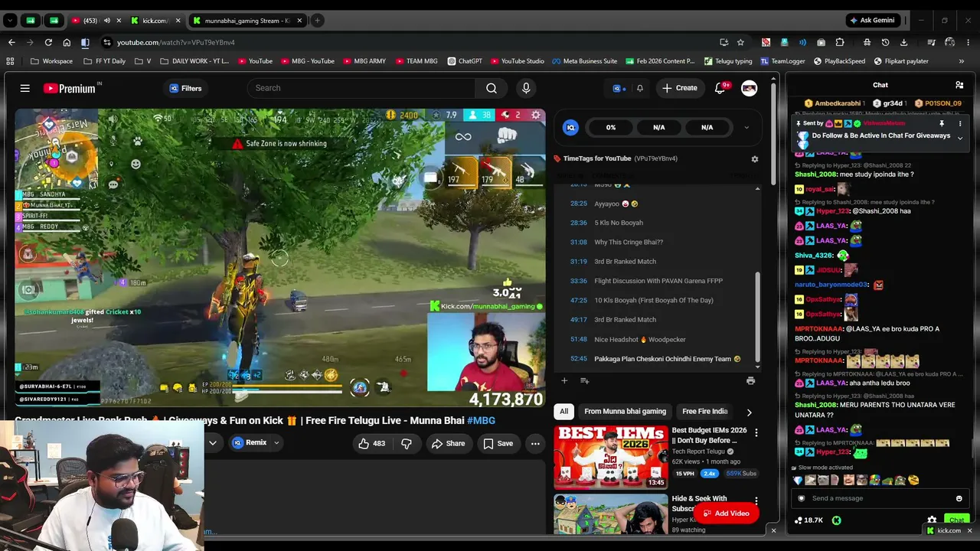This screenshot has height=551, width=980.
Task: Show hidden bookmarks with the overflow chevron
Action: pos(962,61)
